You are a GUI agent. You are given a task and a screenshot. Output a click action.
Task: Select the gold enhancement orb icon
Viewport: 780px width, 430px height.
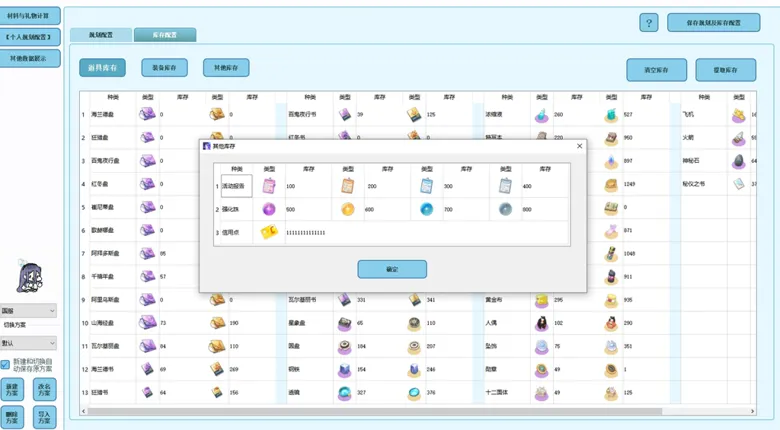348,209
